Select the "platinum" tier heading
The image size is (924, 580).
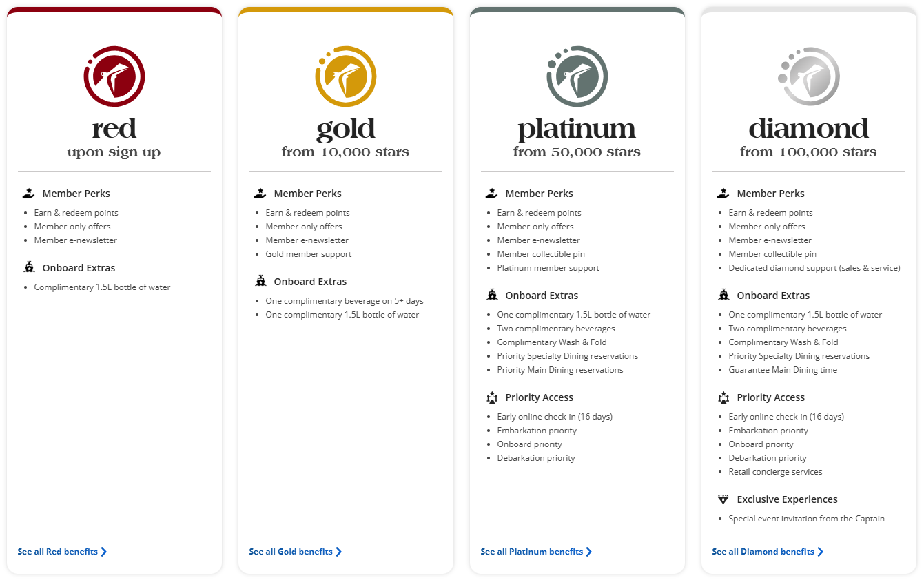pos(577,129)
